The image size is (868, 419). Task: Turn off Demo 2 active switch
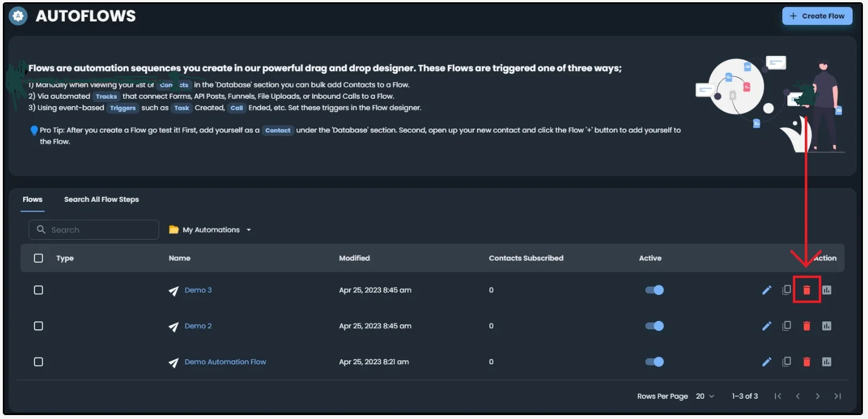pyautogui.click(x=655, y=326)
